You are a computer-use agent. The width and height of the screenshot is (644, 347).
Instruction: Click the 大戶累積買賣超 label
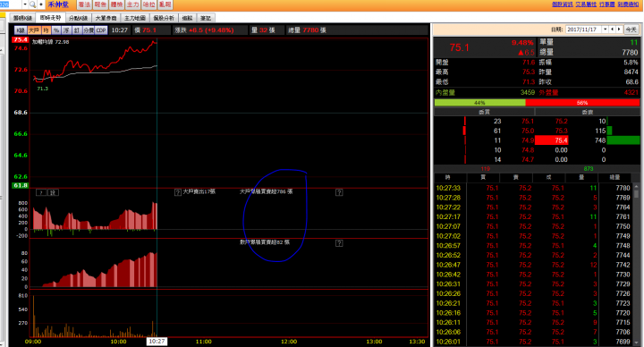tap(267, 191)
